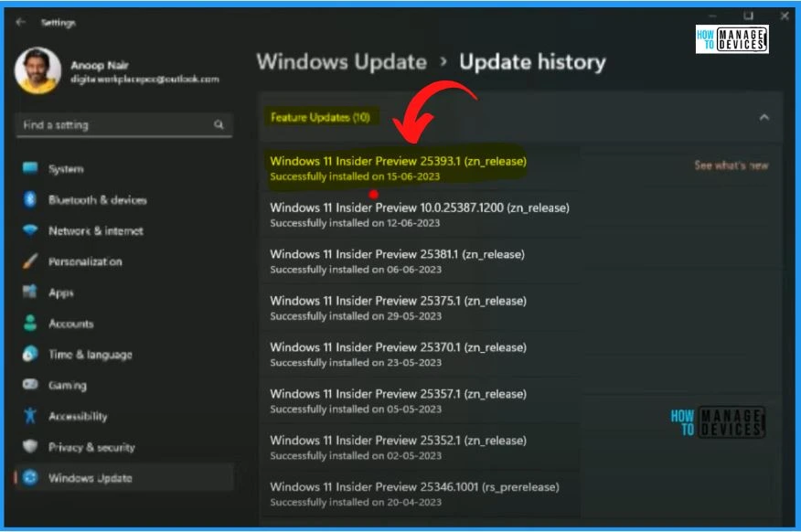Click the search magnifier icon
The width and height of the screenshot is (801, 532).
(x=219, y=124)
